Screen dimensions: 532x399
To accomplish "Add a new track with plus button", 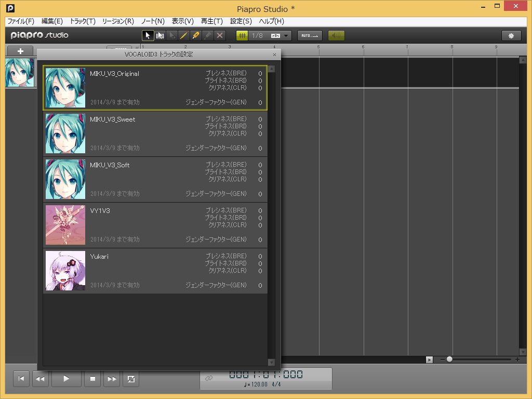I will click(x=20, y=51).
